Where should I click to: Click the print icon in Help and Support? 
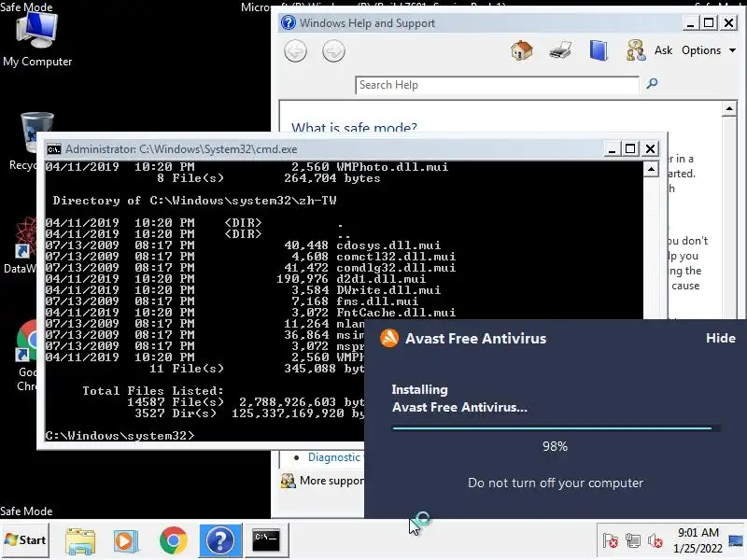click(559, 50)
